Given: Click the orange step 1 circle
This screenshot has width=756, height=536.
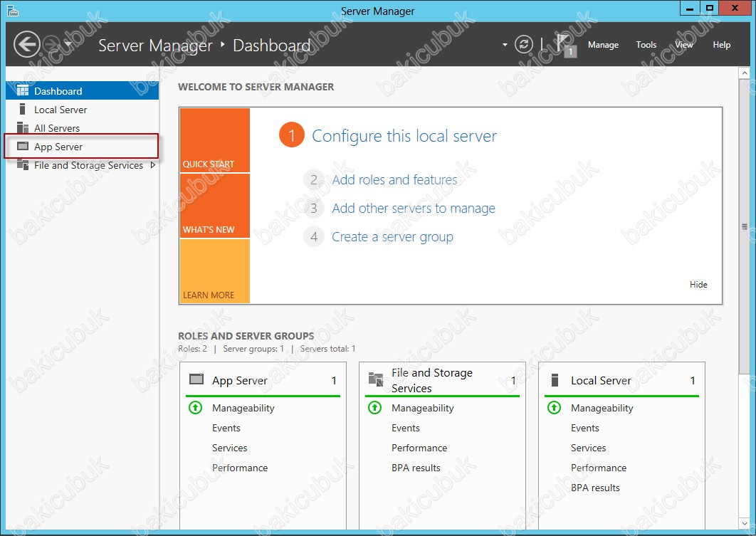Looking at the screenshot, I should coord(292,135).
